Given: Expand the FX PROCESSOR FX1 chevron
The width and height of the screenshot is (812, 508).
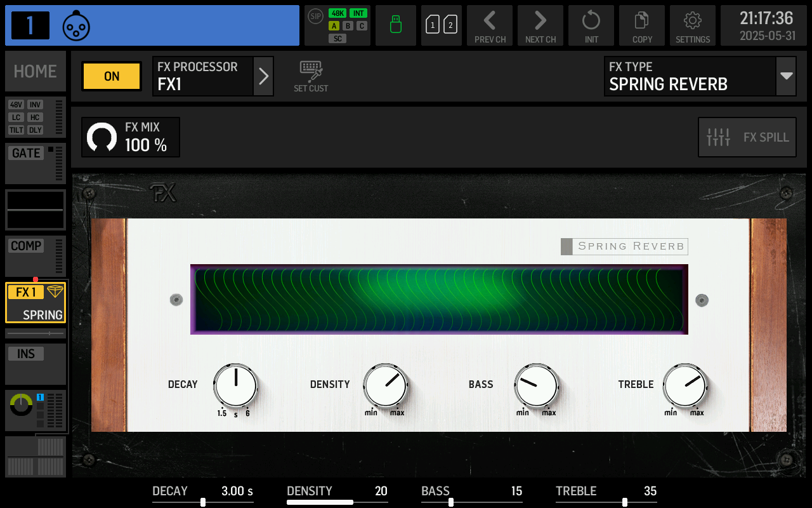Looking at the screenshot, I should [263, 76].
